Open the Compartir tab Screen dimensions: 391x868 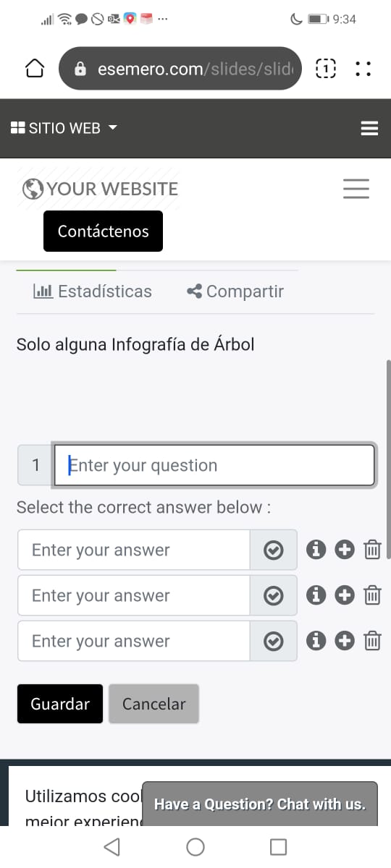[x=235, y=292]
